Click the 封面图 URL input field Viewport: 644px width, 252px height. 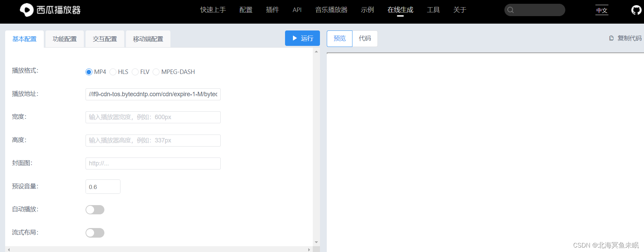[153, 163]
